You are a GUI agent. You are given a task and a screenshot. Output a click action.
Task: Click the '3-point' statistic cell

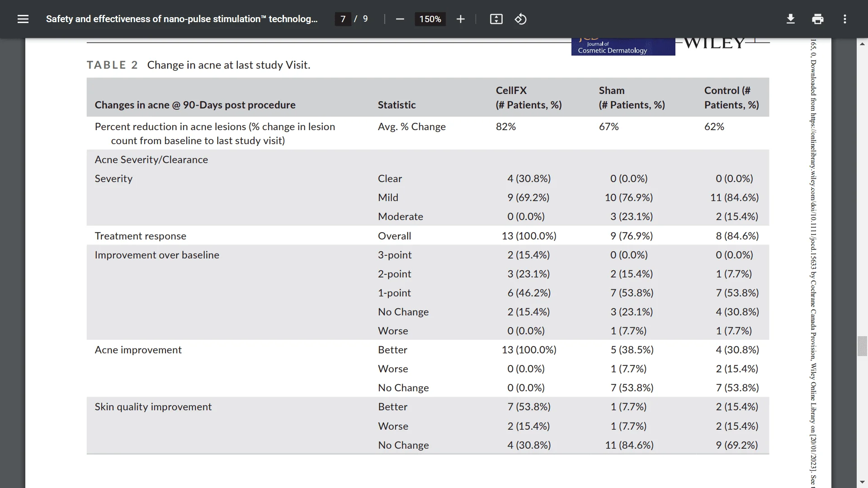tap(395, 255)
